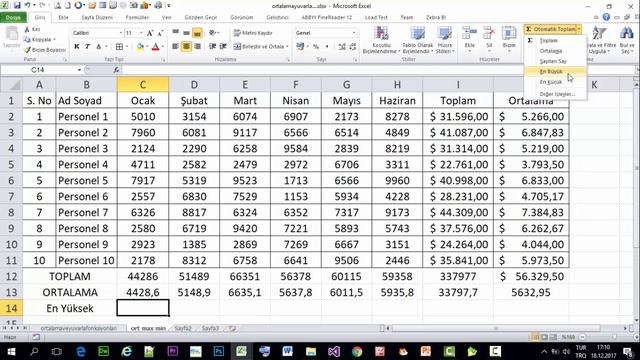Open the Sayfa Düzeni ribbon tab
Image resolution: width=640 pixels, height=360 pixels.
[97, 18]
